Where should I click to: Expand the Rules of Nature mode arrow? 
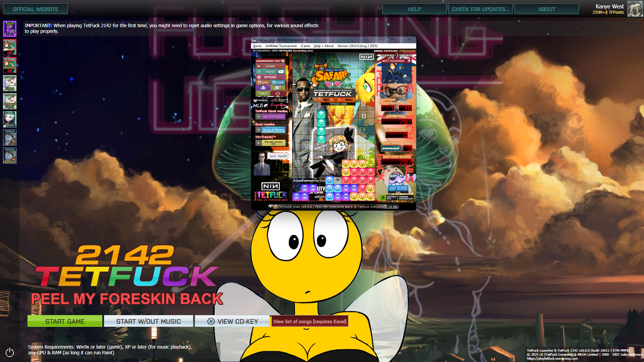259,130
